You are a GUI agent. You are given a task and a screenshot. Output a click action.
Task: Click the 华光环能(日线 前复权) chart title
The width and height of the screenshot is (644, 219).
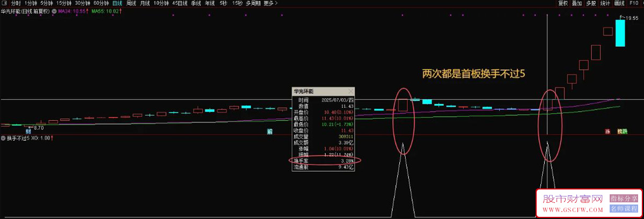[26, 11]
